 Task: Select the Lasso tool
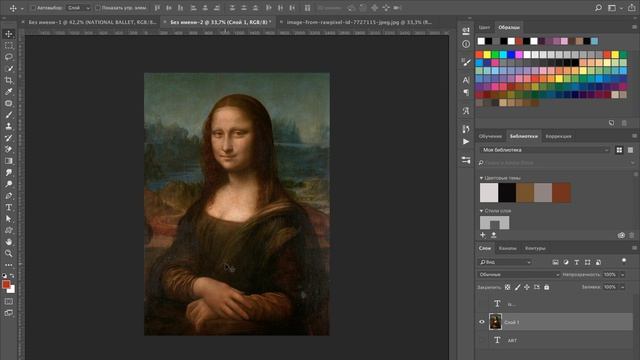(9, 57)
